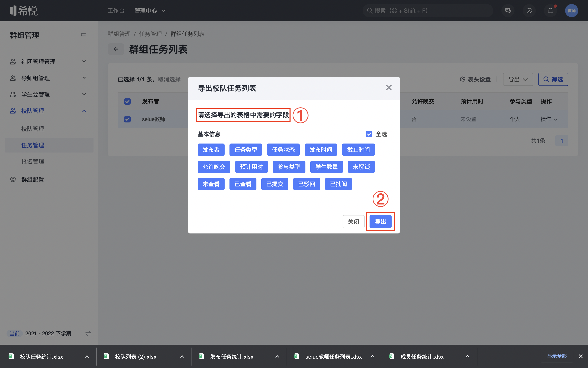The image size is (588, 368).
Task: Click the 关闭 button in dialog
Action: [353, 221]
